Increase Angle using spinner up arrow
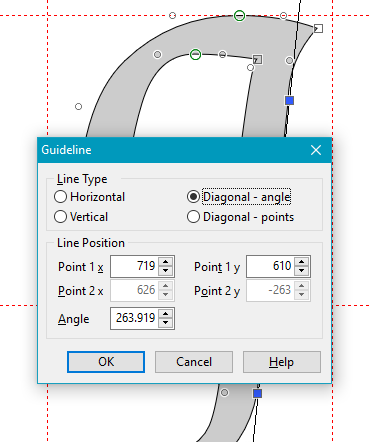 coord(166,314)
